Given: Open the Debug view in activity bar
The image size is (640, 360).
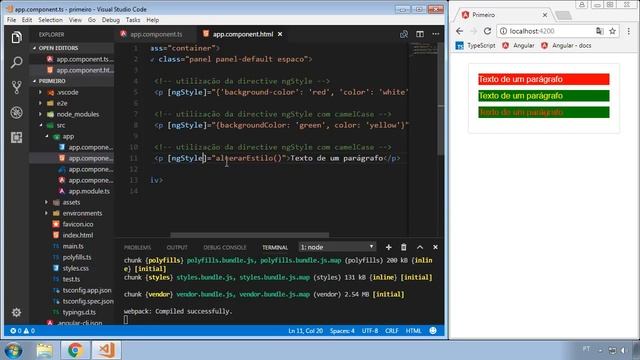Looking at the screenshot, I should tap(16, 113).
